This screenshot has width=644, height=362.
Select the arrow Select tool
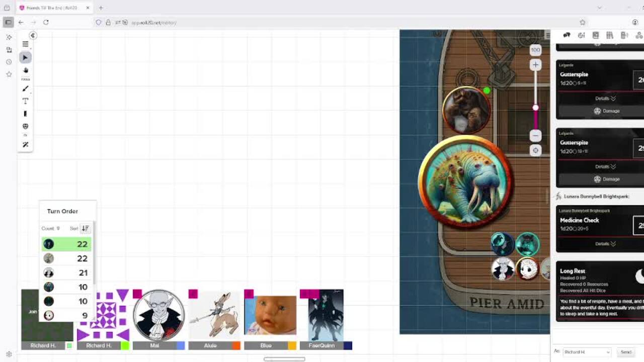click(x=25, y=58)
